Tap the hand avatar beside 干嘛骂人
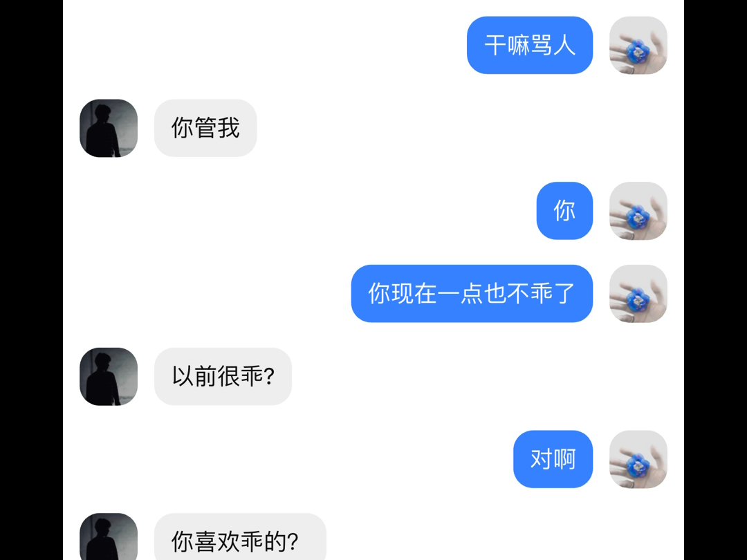Image resolution: width=747 pixels, height=560 pixels. (638, 45)
